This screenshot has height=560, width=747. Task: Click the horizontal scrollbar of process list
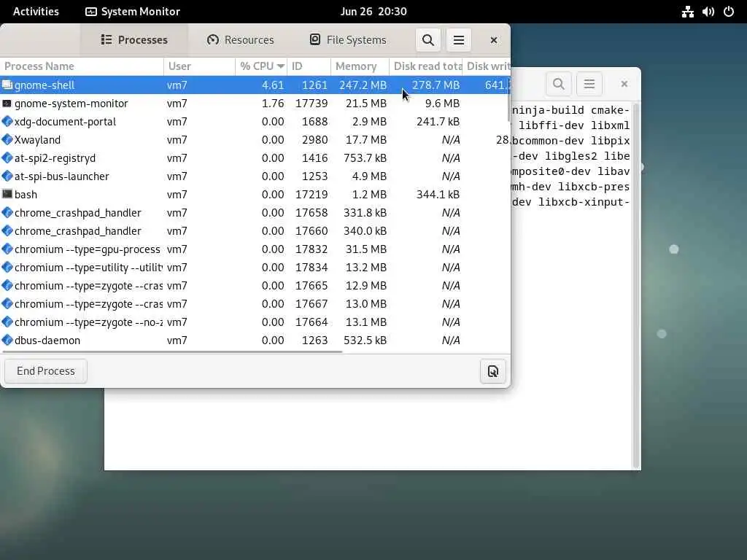172,352
